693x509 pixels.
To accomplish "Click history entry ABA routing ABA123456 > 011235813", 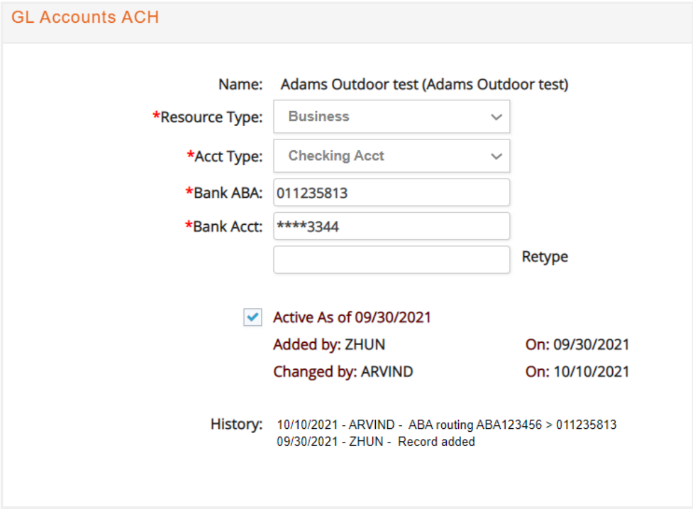I will (446, 425).
